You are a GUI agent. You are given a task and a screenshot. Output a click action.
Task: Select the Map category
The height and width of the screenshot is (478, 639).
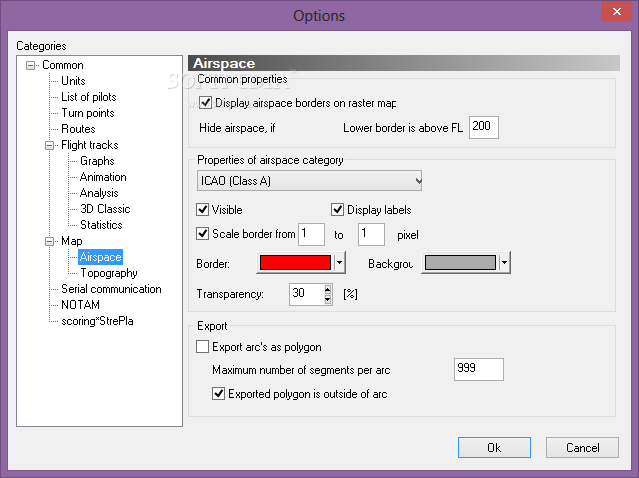pos(72,241)
